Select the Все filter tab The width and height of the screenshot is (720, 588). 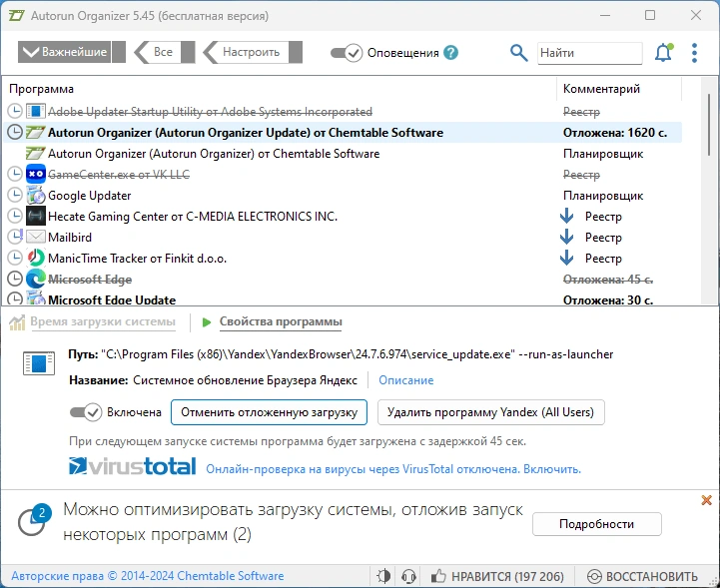165,52
